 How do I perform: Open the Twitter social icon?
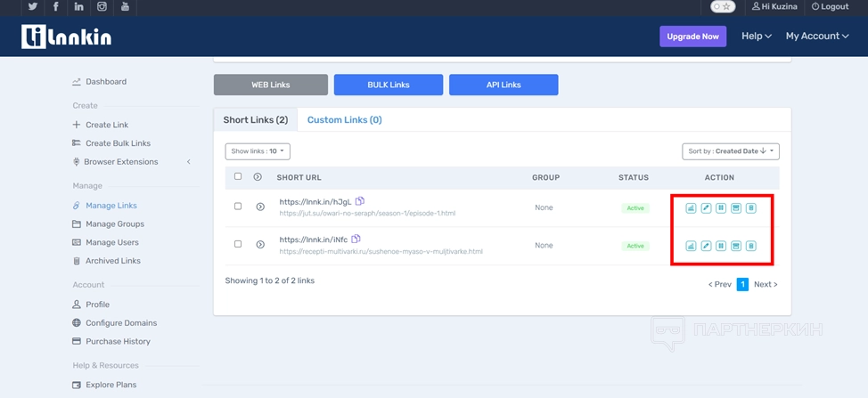click(x=33, y=6)
